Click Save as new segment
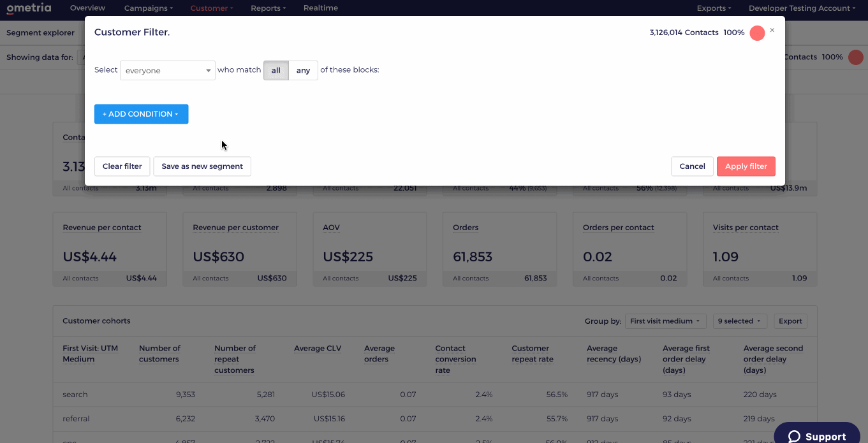The image size is (868, 443). 202,166
